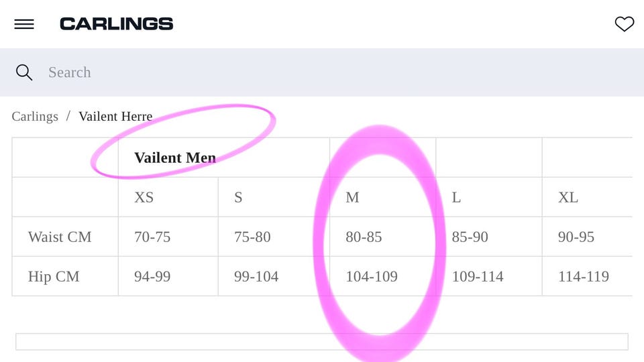Open favorites with heart icon
Screen dimensions: 644x362
(624, 24)
